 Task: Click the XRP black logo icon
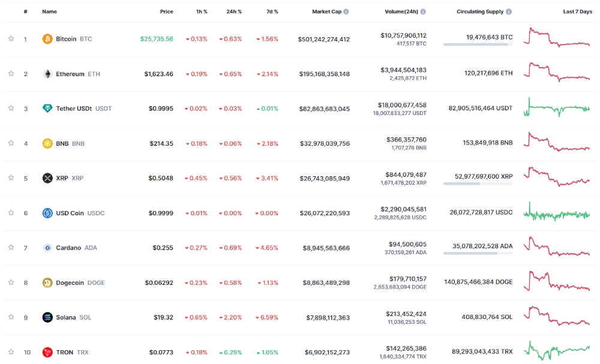coord(47,178)
